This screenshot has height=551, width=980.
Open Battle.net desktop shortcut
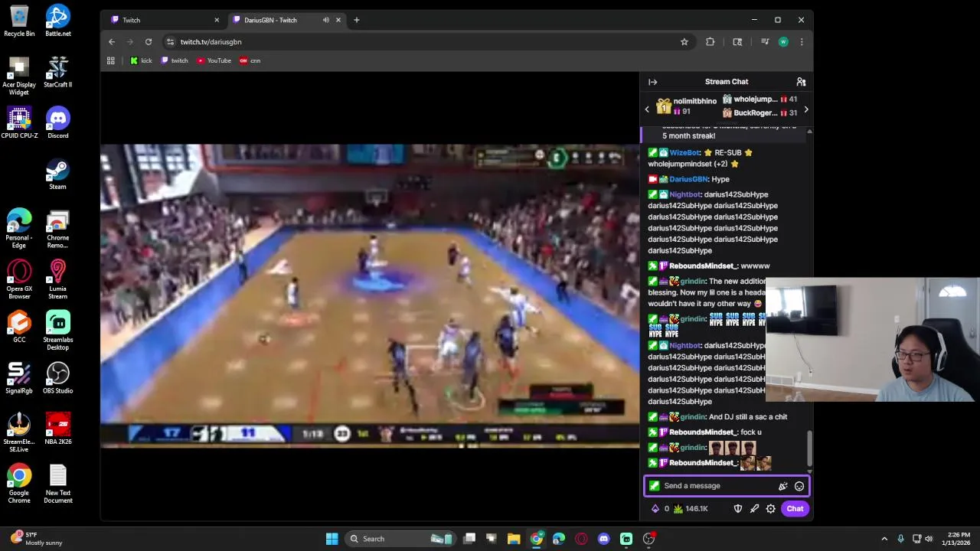57,21
